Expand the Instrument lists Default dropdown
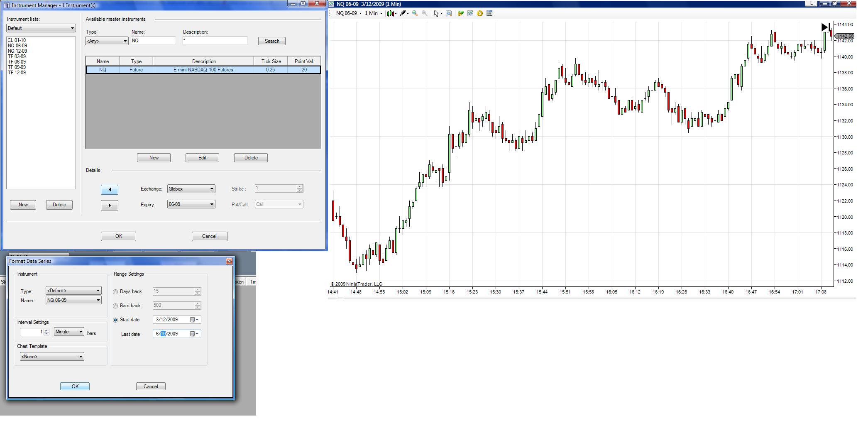The width and height of the screenshot is (868, 433). tap(41, 28)
